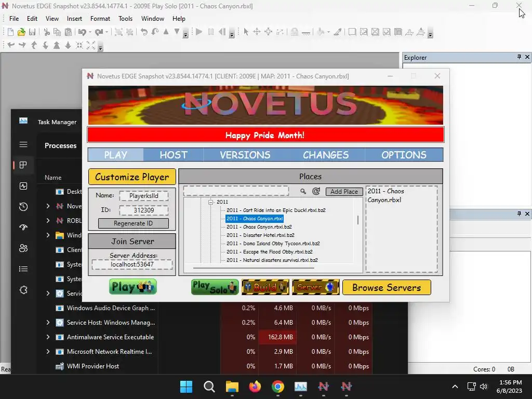Click the Lock tool icon in the toolbar
The width and height of the screenshot is (532, 399).
point(295,32)
